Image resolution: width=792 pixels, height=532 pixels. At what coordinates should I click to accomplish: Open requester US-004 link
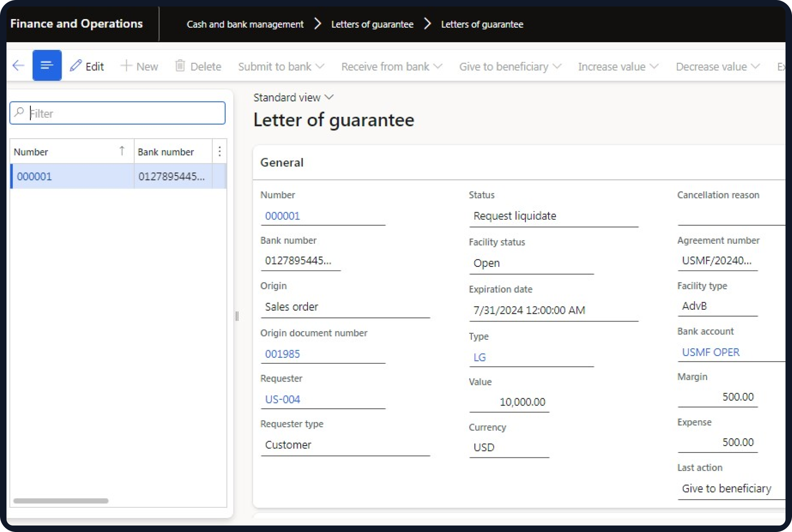282,399
